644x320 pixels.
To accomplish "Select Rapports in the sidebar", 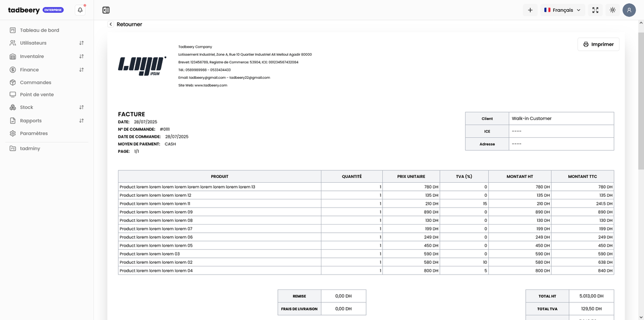I will pyautogui.click(x=31, y=121).
